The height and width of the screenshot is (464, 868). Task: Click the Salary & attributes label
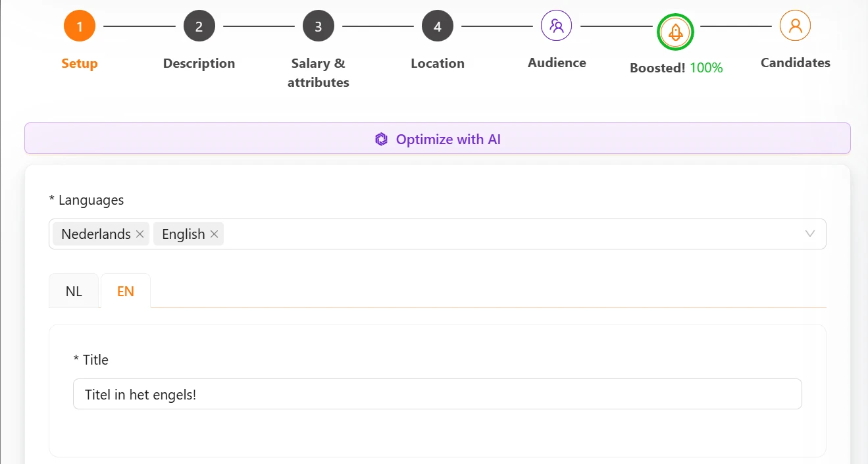(319, 72)
